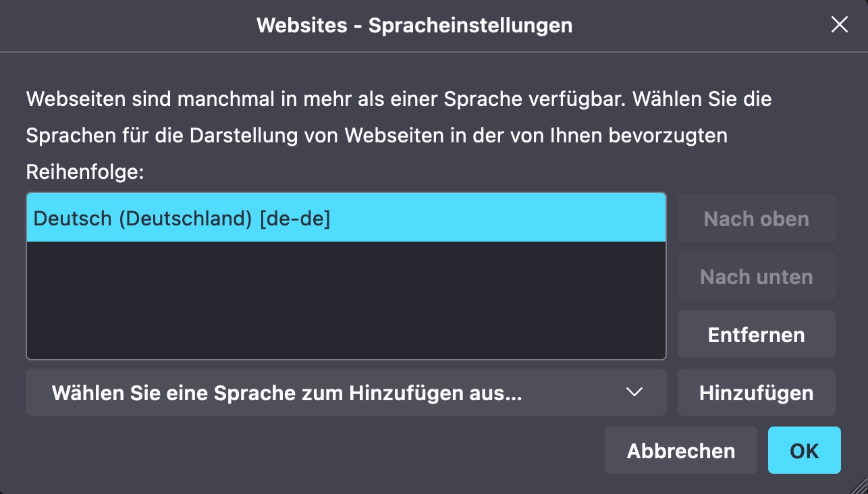The width and height of the screenshot is (868, 494).
Task: Click the '[de-de]' locale code in the list
Action: [x=295, y=219]
